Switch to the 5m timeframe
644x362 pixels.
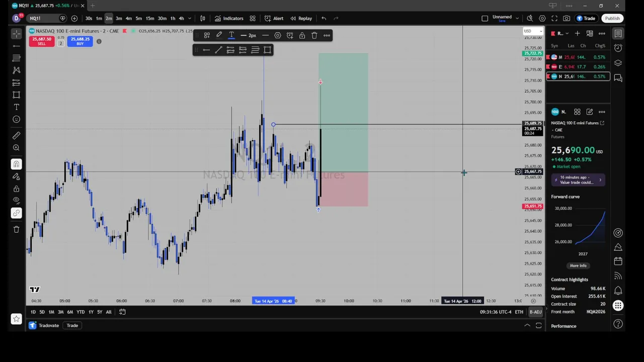tap(138, 19)
